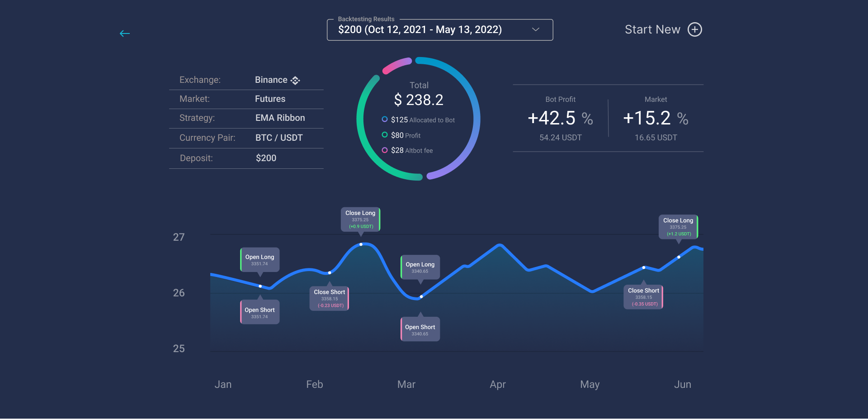Screen dimensions: 868x420
Task: Click the Bot Profit +42.5 % value
Action: [x=560, y=119]
